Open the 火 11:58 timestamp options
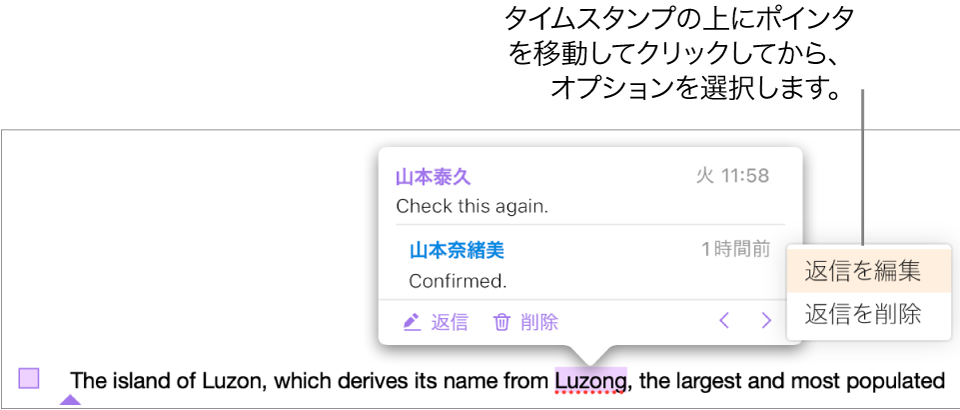 (x=733, y=176)
